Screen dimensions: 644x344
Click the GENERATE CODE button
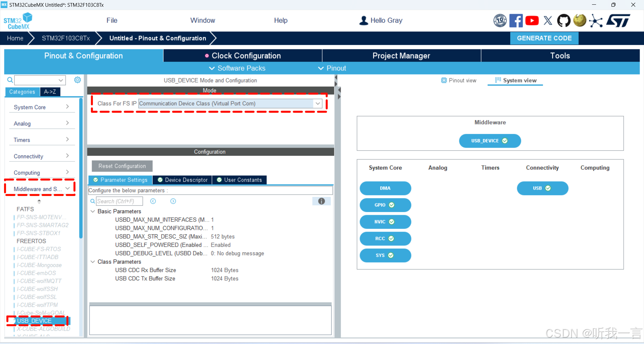pos(544,38)
